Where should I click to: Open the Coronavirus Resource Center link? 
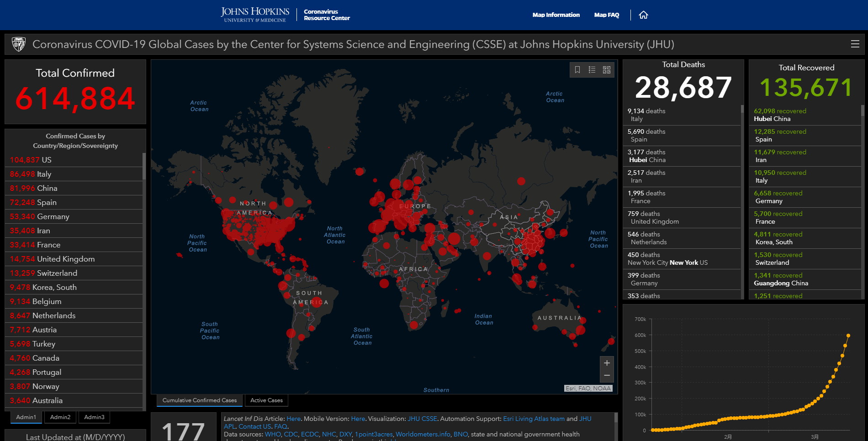[x=327, y=15]
